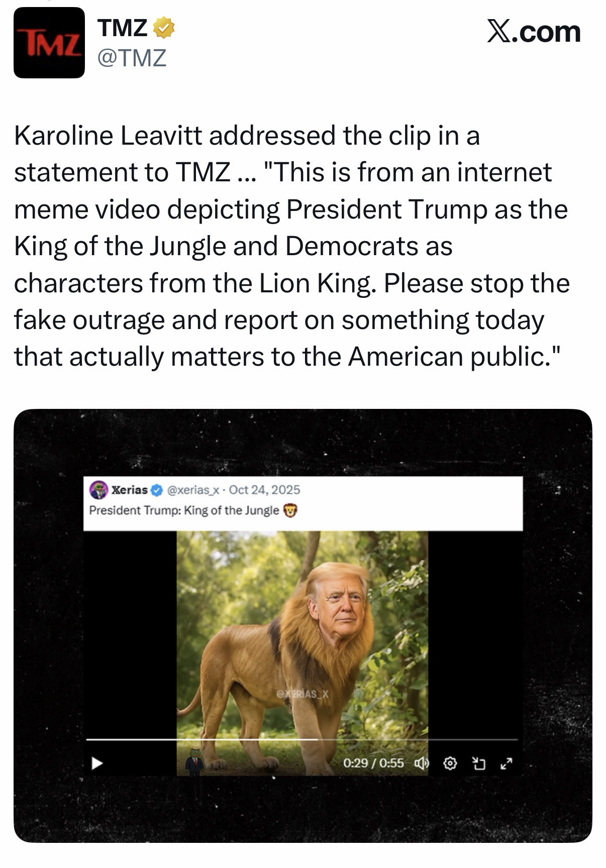Click the lion emoji in the caption
Viewport: 606px width, 868px height.
point(290,511)
